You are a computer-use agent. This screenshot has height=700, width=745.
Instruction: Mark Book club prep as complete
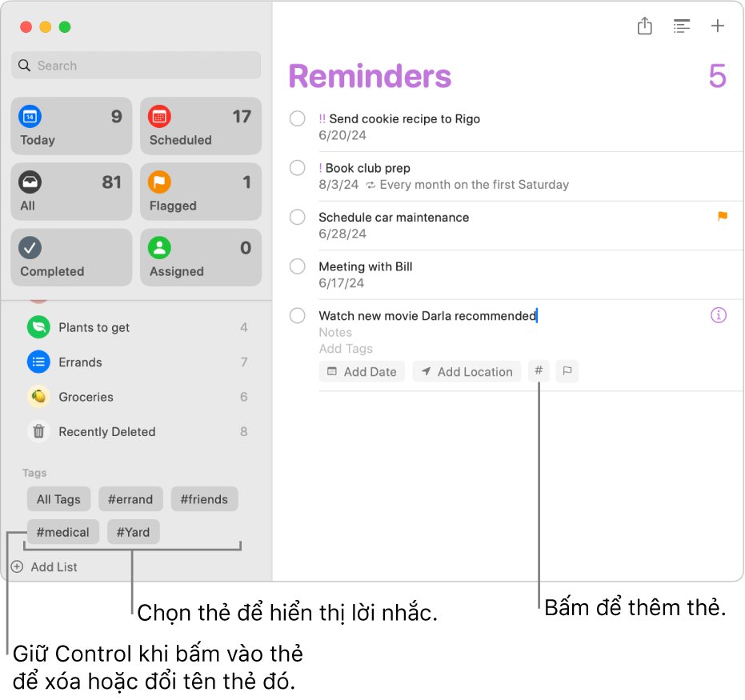click(x=298, y=168)
